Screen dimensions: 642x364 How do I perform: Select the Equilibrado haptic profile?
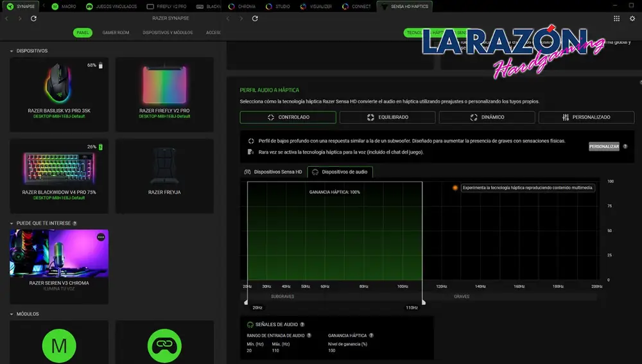click(x=387, y=117)
